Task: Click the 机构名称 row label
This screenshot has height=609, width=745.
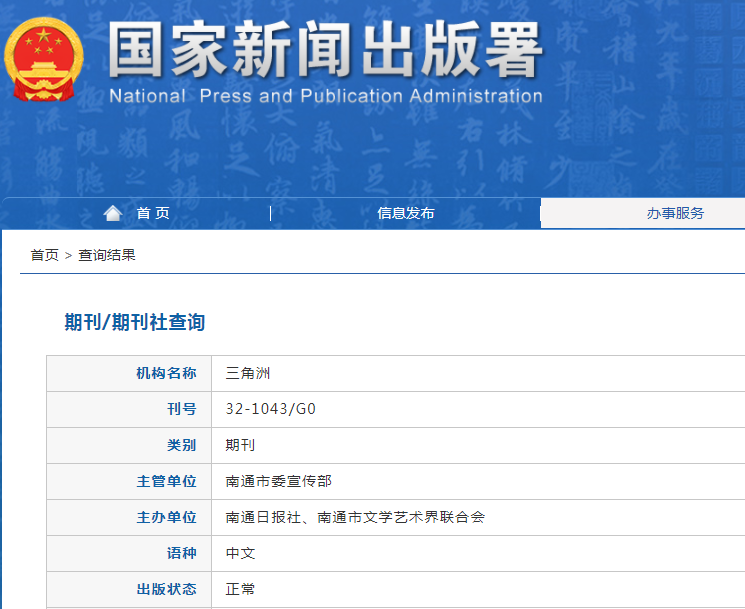Action: click(x=166, y=373)
